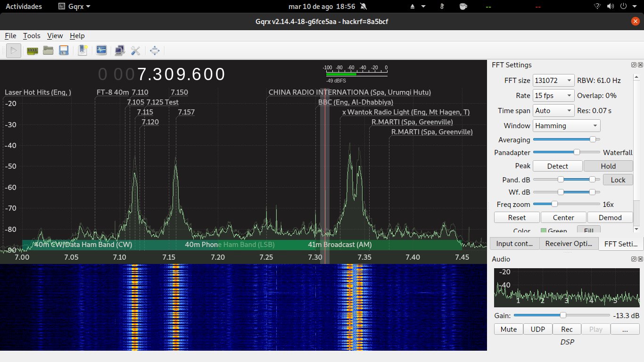The height and width of the screenshot is (362, 644).
Task: Click the load settings folder icon
Action: (48, 50)
